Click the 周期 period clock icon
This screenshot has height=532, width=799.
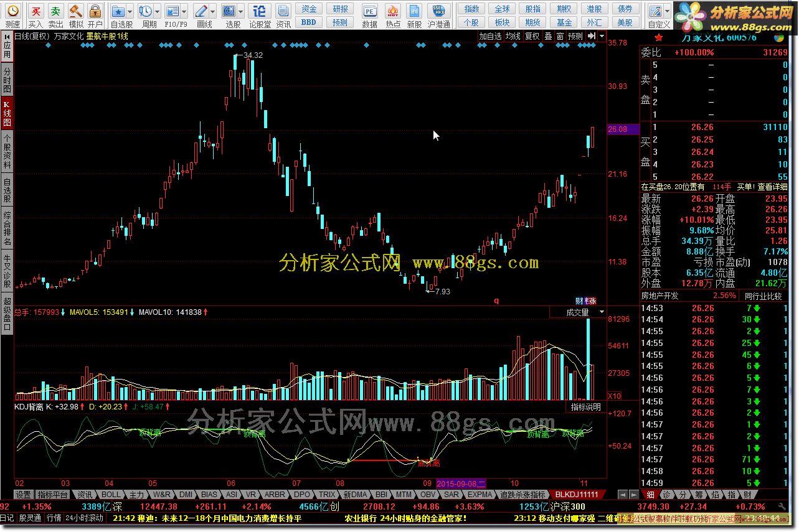(145, 11)
